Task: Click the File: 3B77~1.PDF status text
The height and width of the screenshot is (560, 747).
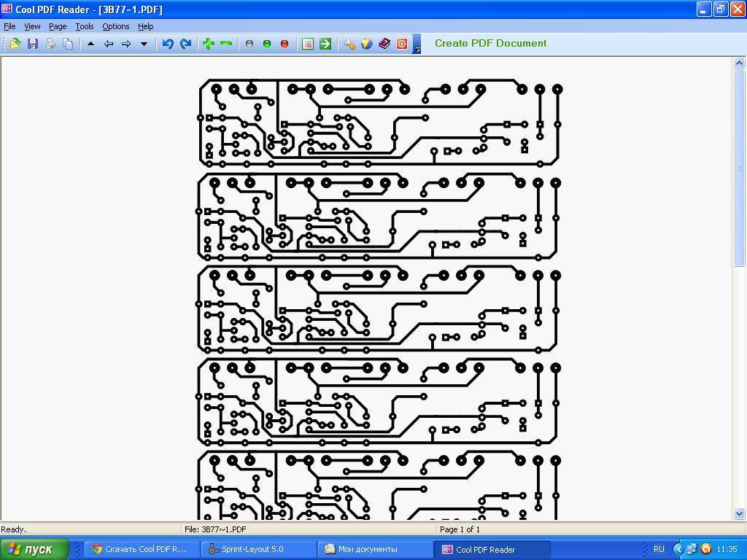Action: 215,529
